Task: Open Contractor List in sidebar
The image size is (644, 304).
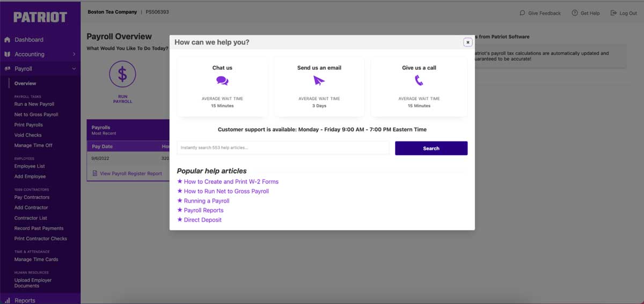Action: 31,218
